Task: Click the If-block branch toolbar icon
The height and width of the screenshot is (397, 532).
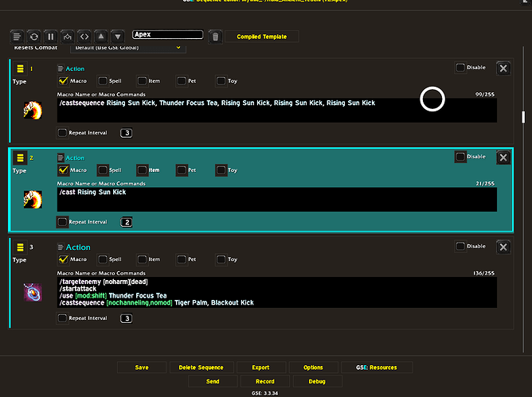Action: [x=68, y=37]
